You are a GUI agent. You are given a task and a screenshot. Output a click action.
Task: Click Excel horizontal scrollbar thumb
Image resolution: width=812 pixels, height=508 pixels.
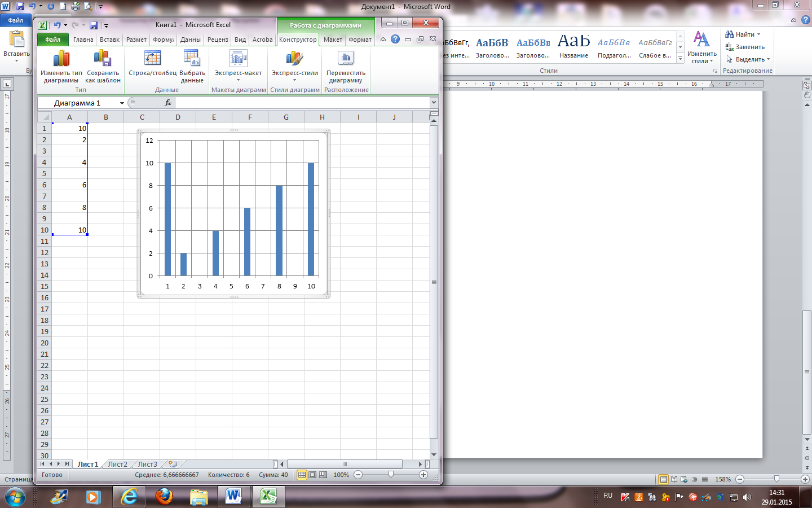tap(345, 464)
